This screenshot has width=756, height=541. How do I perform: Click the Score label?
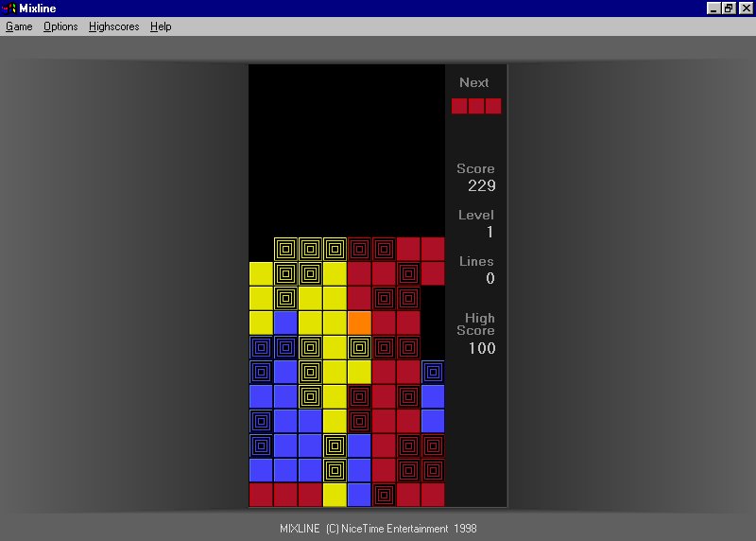point(475,168)
